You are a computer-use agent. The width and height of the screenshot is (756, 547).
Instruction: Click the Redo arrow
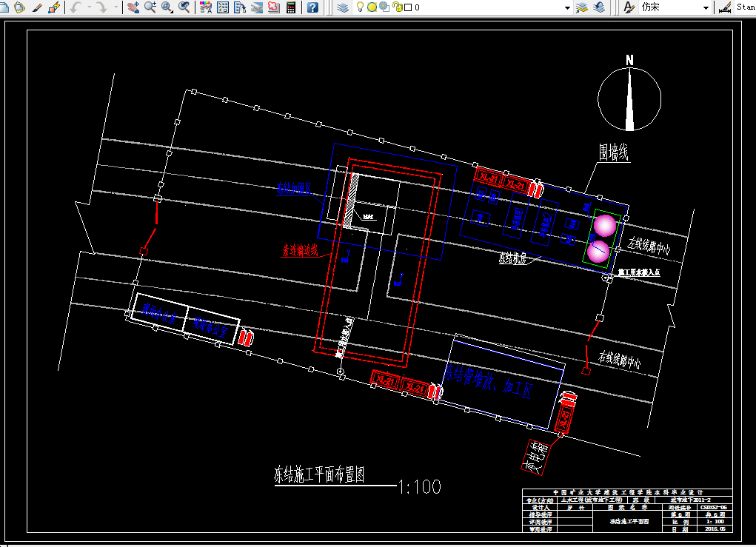point(101,7)
